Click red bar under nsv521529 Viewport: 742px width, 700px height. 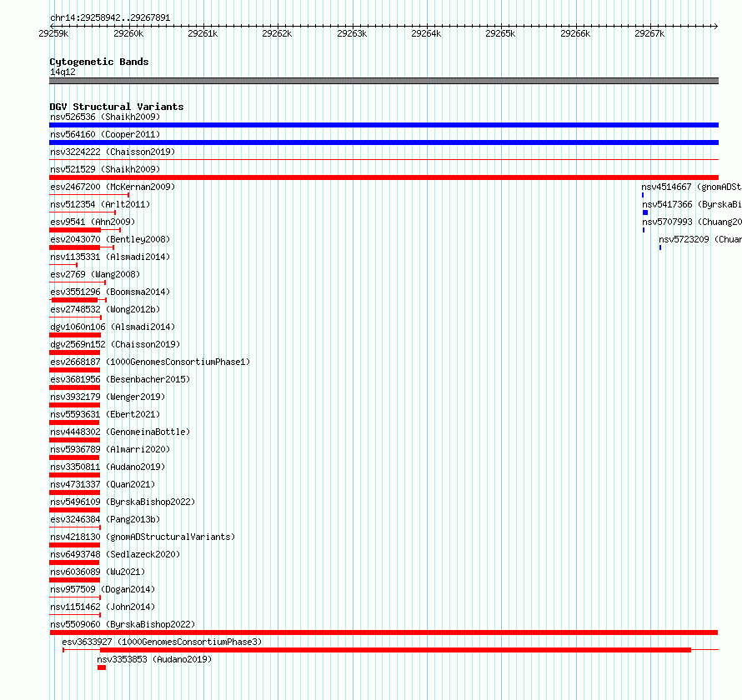[384, 177]
